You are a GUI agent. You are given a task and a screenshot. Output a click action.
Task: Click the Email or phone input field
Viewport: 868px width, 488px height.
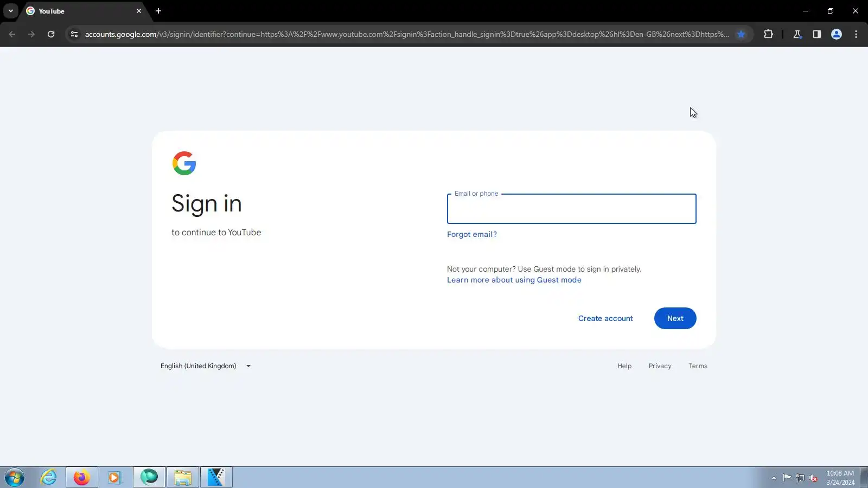(571, 209)
